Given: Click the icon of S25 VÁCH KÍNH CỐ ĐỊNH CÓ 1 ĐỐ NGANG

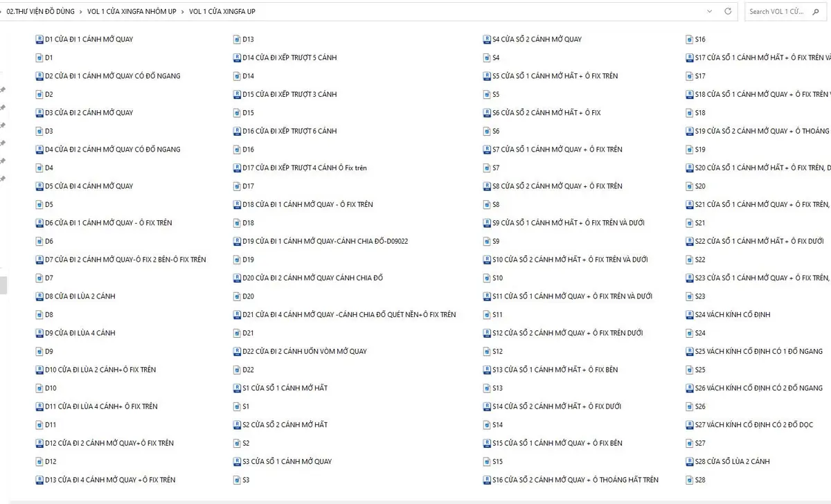Looking at the screenshot, I should (x=690, y=351).
